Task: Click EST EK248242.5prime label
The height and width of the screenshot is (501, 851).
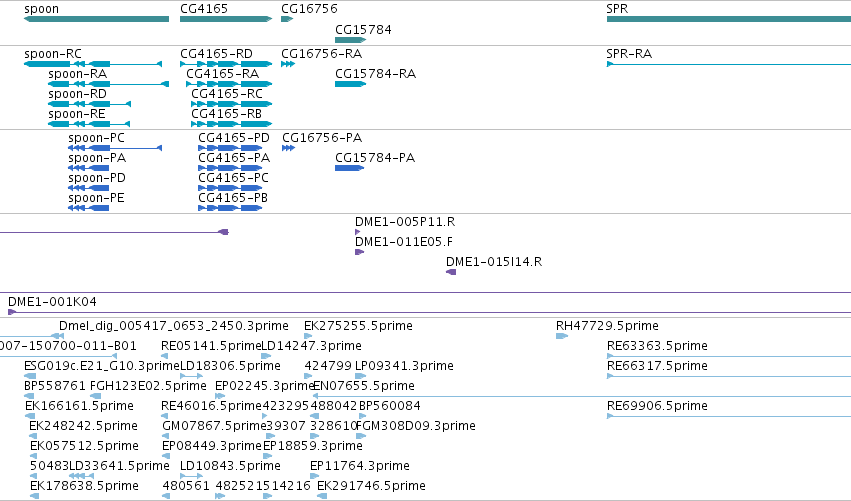Action: 84,427
